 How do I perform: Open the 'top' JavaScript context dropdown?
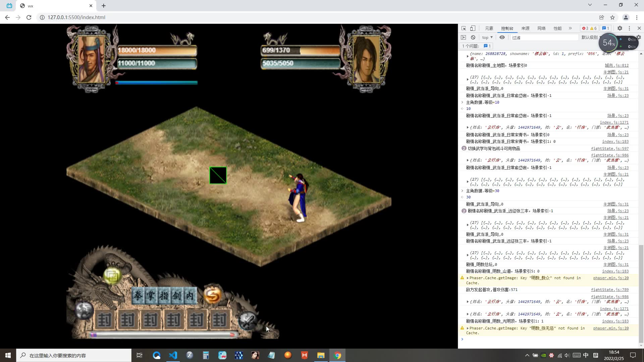(x=487, y=38)
